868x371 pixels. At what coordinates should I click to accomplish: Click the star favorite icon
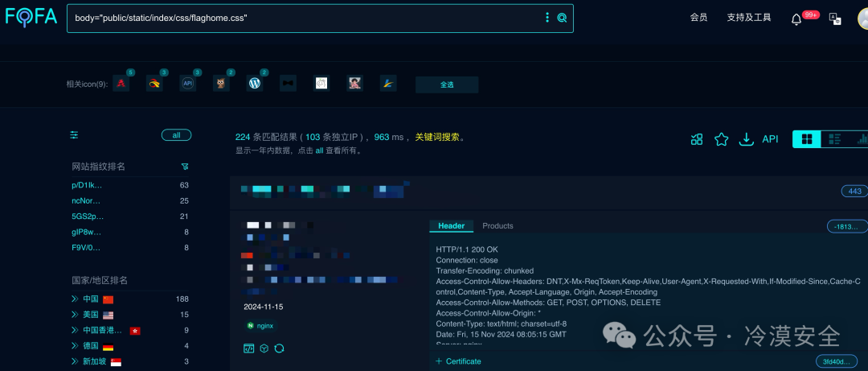pyautogui.click(x=721, y=139)
